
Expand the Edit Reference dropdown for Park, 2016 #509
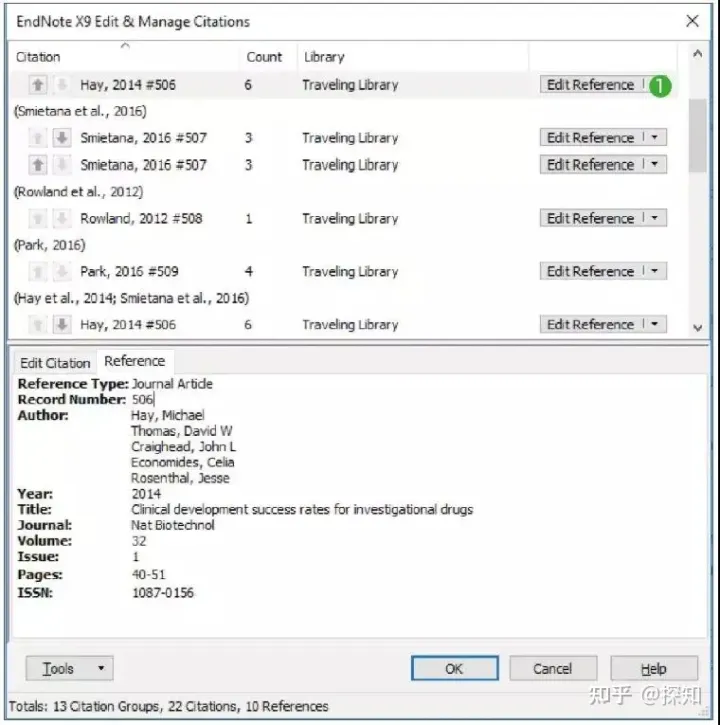pyautogui.click(x=655, y=271)
